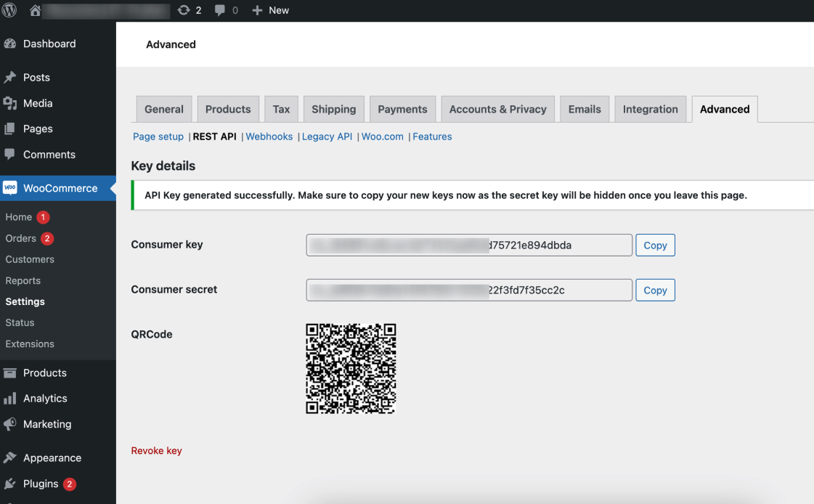
Task: Click the updates refresh icon
Action: coord(184,10)
